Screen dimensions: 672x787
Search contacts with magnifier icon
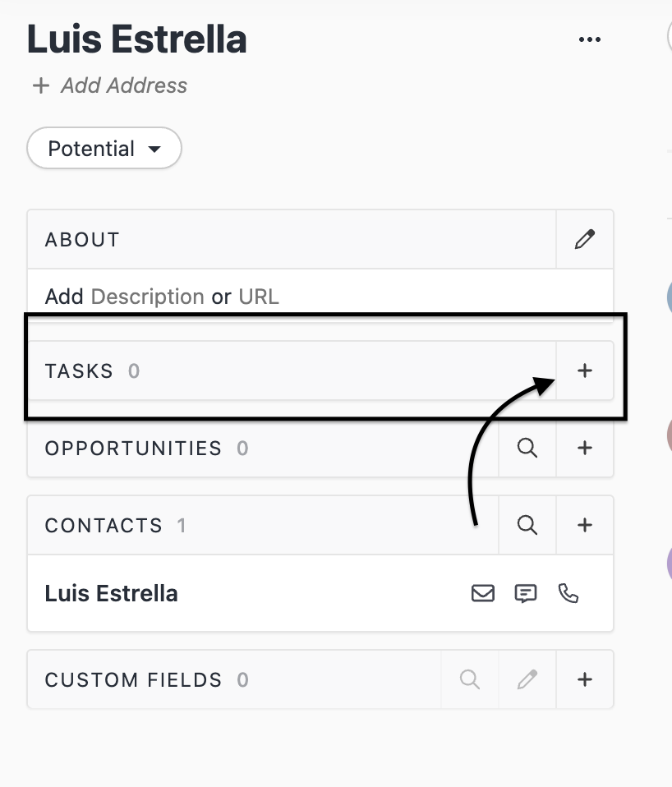click(527, 525)
